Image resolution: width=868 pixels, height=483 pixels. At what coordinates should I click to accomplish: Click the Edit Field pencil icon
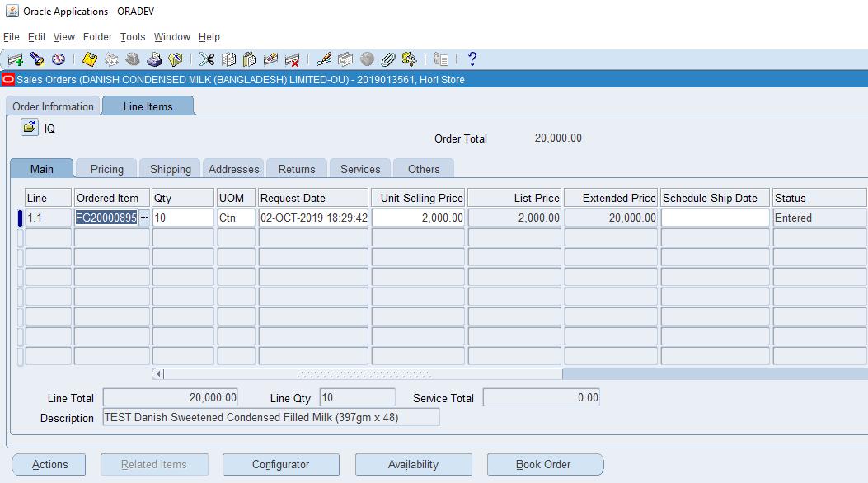tap(324, 59)
